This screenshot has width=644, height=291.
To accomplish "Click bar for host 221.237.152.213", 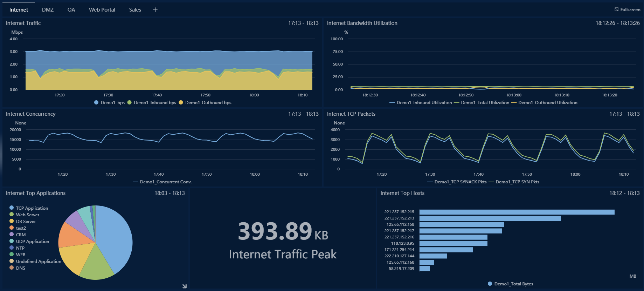I will click(x=490, y=218).
